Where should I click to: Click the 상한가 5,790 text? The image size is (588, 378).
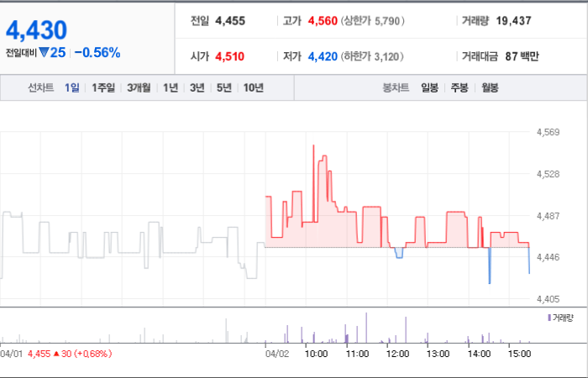click(x=373, y=21)
